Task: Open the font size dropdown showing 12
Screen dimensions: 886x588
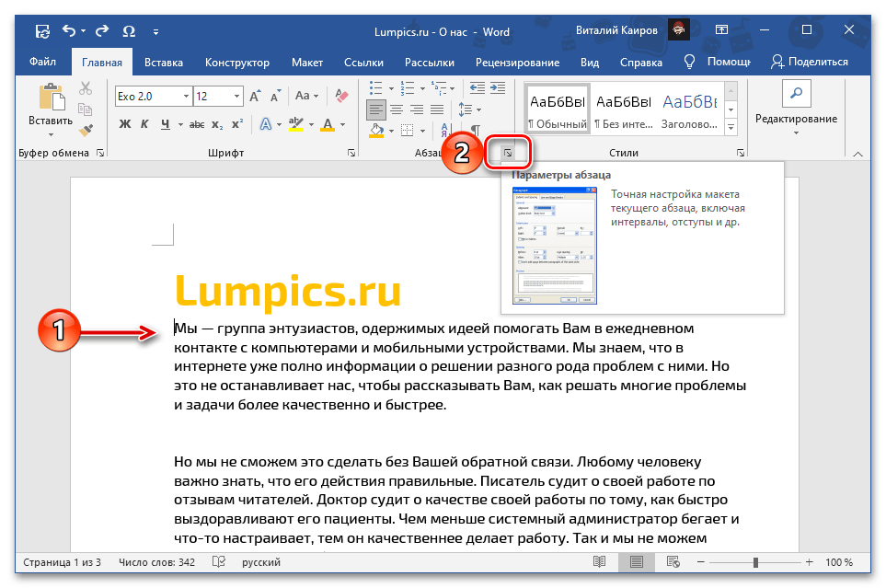Action: (x=238, y=96)
